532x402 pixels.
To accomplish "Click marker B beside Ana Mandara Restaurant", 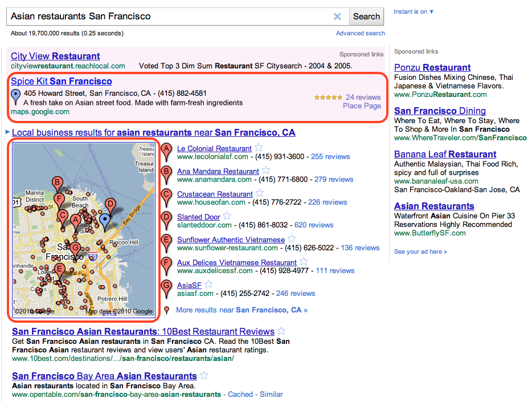I will tap(166, 175).
